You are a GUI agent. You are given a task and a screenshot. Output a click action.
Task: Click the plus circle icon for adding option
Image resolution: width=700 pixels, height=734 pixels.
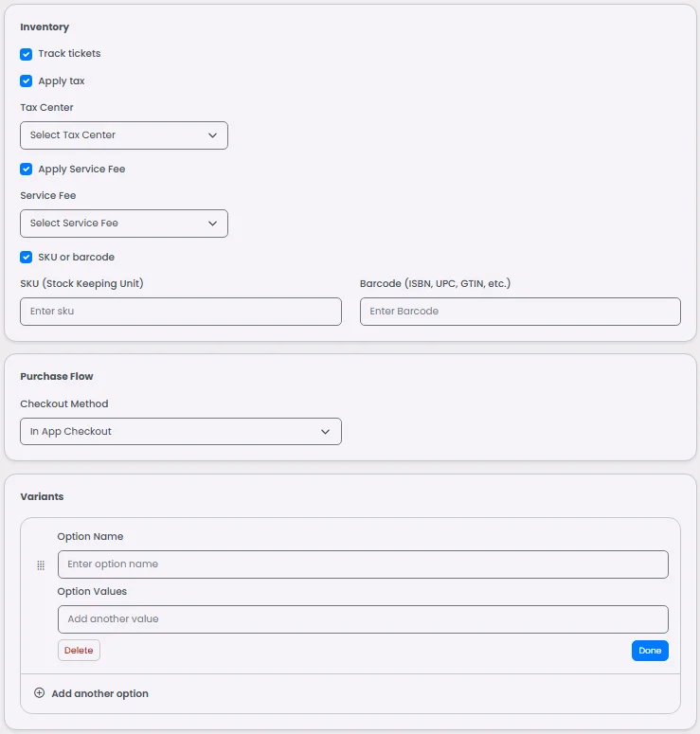(x=39, y=693)
